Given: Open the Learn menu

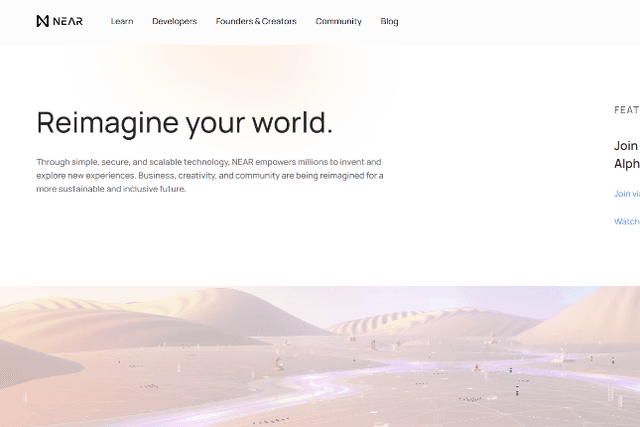Looking at the screenshot, I should (x=122, y=21).
